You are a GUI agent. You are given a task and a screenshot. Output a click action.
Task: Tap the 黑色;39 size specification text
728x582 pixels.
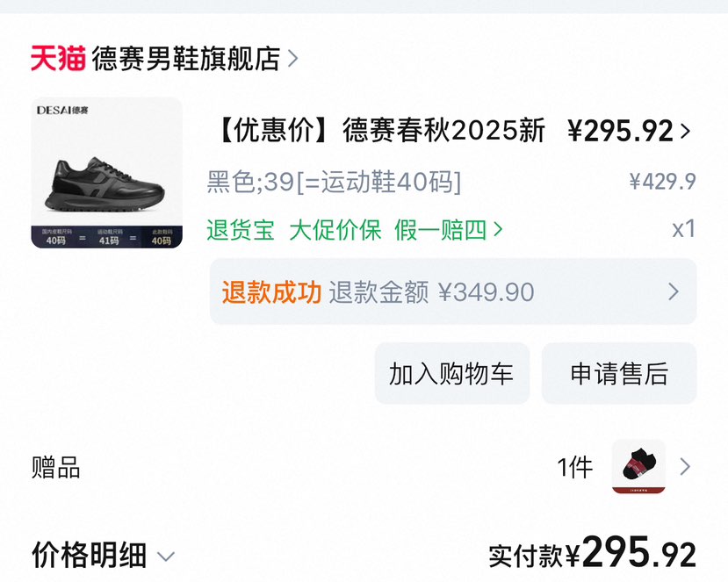tap(334, 183)
